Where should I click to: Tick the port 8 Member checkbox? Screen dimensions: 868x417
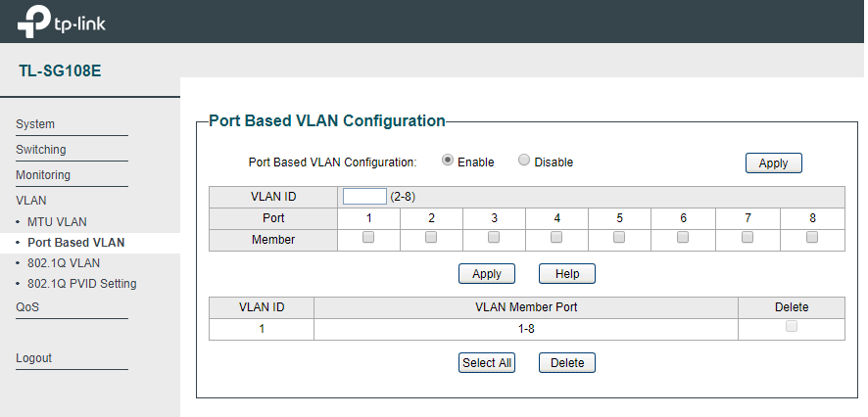tap(812, 237)
